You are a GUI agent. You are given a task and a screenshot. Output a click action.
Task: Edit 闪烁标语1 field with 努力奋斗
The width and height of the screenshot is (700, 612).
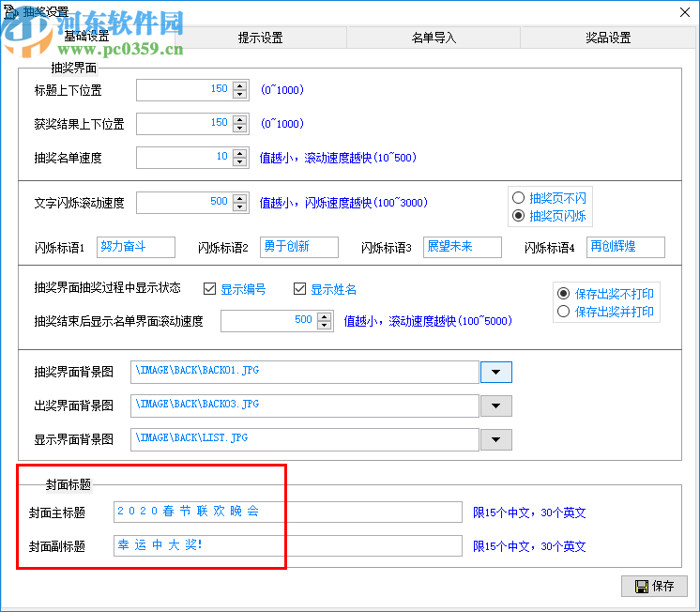[136, 247]
